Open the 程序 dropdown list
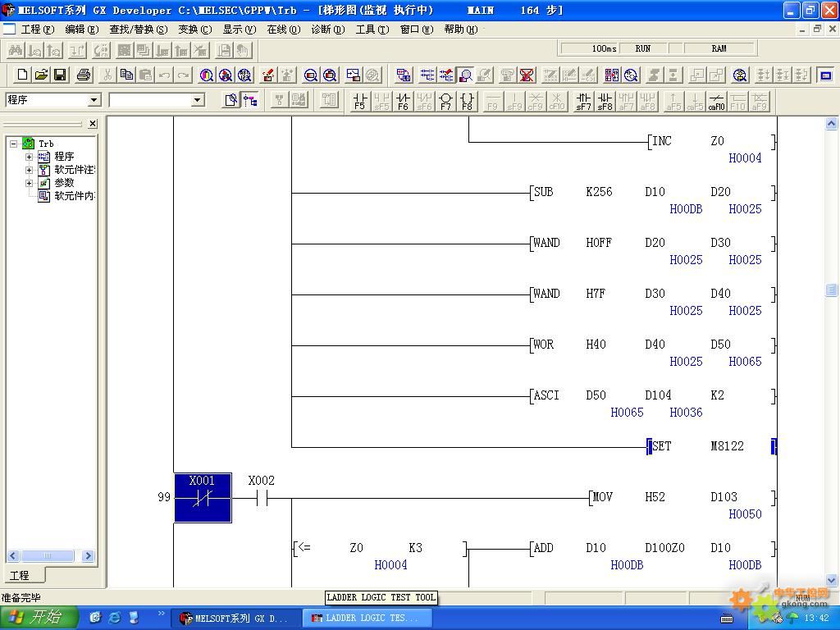 point(94,100)
